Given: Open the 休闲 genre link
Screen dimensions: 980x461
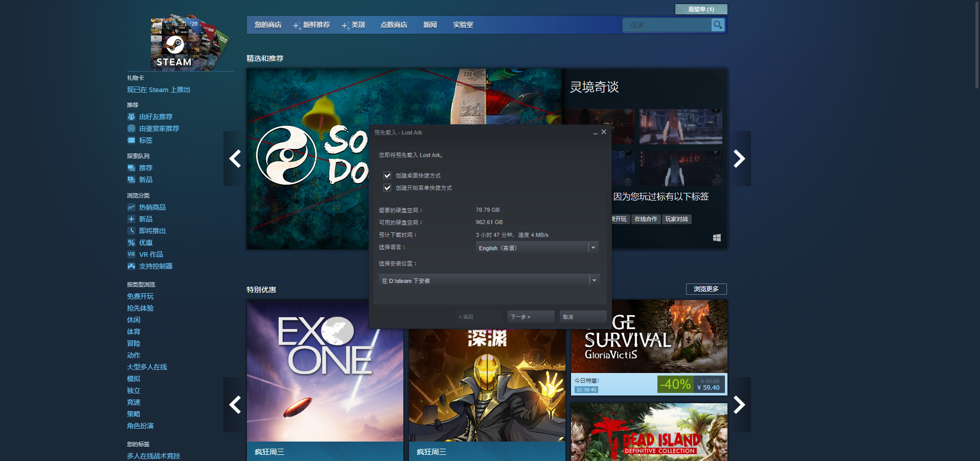Looking at the screenshot, I should click(133, 320).
